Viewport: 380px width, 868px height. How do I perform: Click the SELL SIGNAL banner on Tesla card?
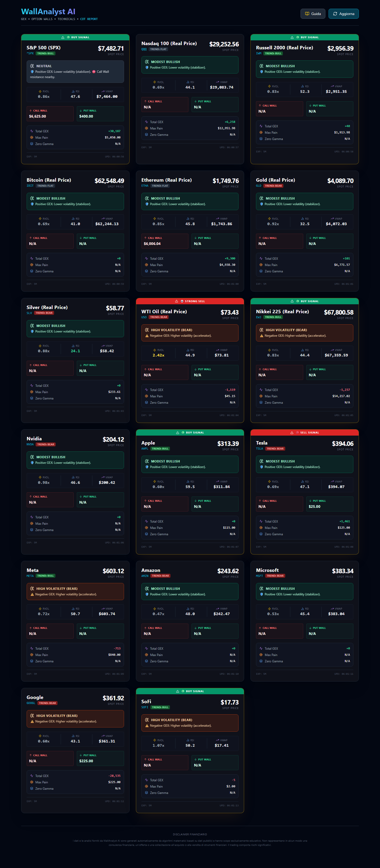305,433
